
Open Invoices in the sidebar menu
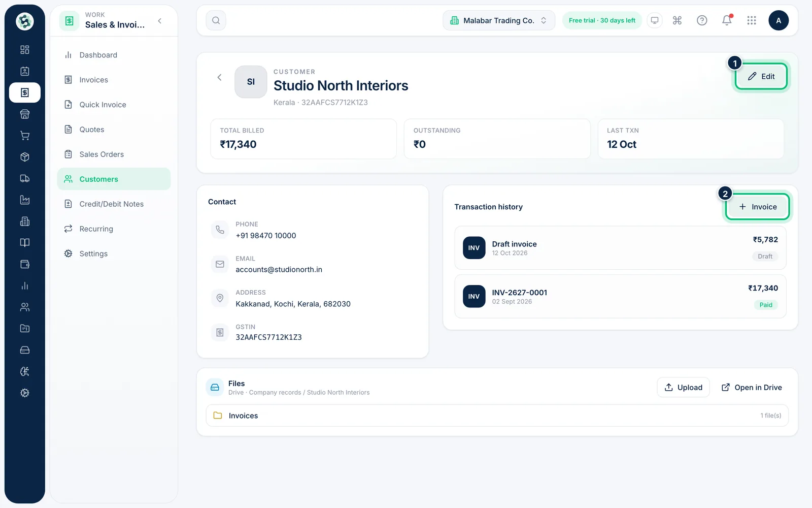click(x=114, y=80)
